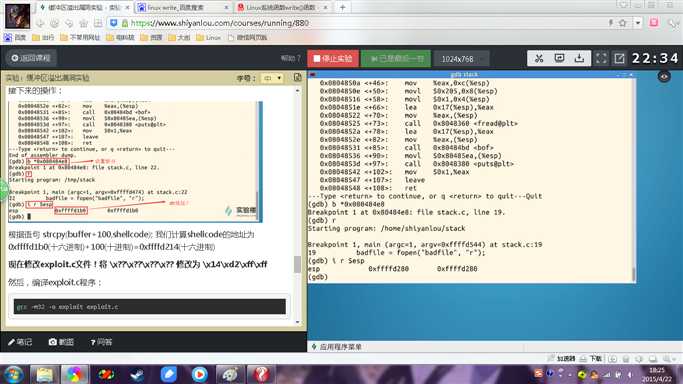Open the Baidu bookmark in bookmarks bar
The height and width of the screenshot is (384, 683).
point(15,38)
